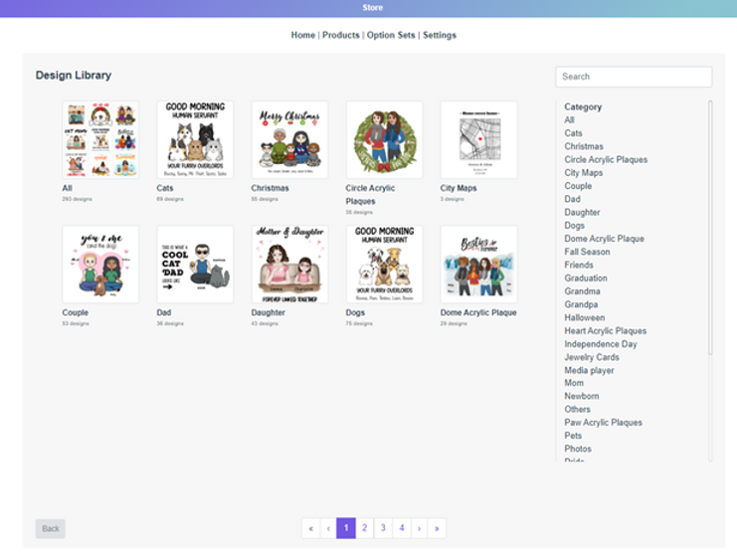The width and height of the screenshot is (737, 560).
Task: Open the Home navigation link
Action: coord(302,35)
